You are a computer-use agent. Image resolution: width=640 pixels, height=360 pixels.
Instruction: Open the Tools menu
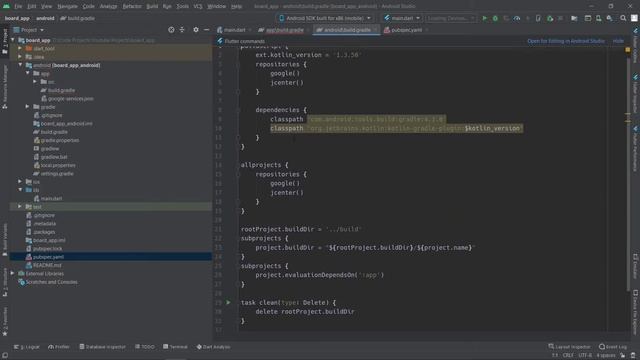tap(182, 6)
